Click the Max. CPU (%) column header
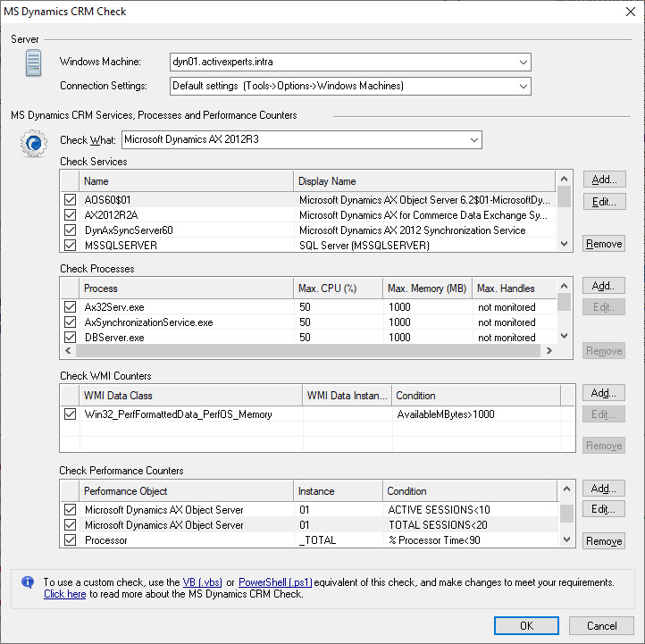 coord(338,289)
